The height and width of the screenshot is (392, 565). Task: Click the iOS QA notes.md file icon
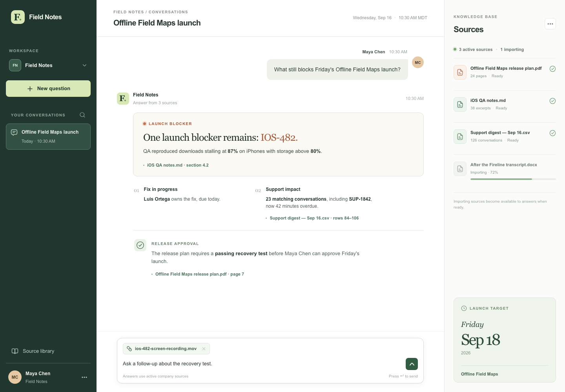click(x=460, y=104)
